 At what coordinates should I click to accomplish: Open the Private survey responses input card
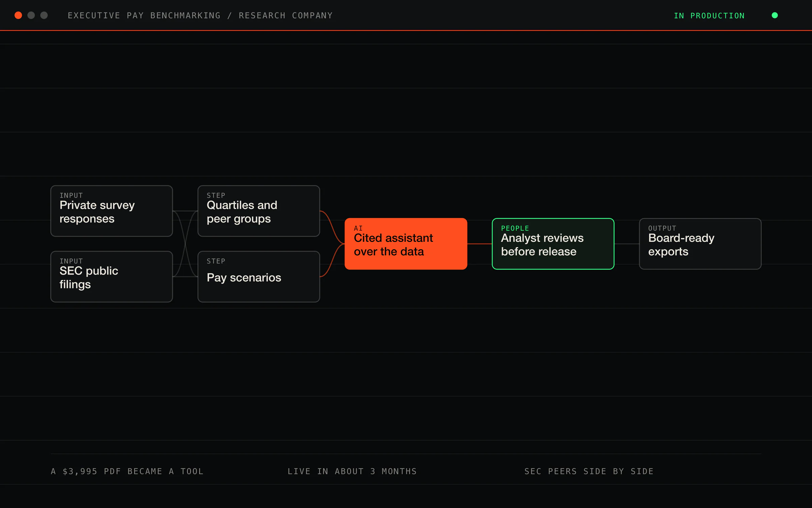click(112, 211)
